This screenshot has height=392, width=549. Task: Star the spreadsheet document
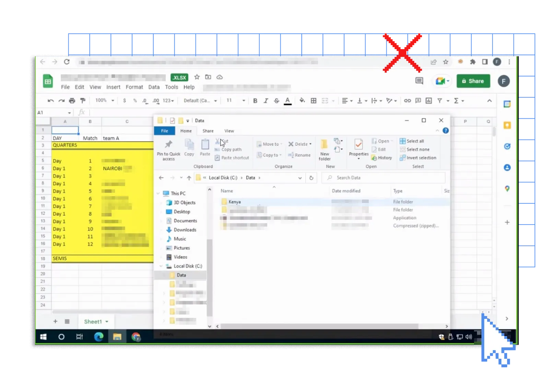[197, 77]
